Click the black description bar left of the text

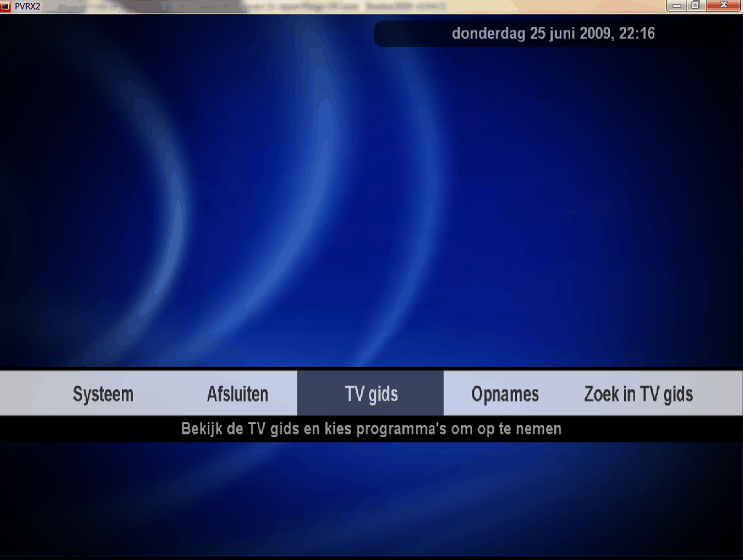coord(87,429)
